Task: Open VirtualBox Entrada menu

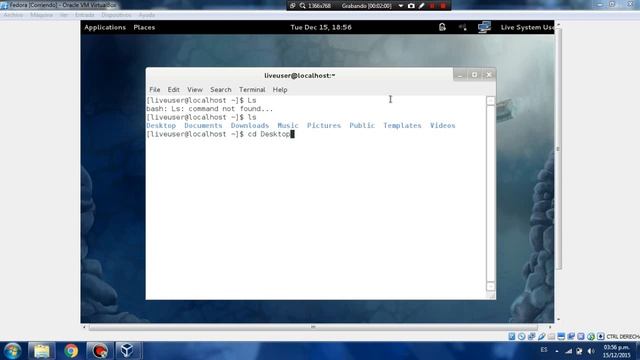Action: click(x=85, y=15)
